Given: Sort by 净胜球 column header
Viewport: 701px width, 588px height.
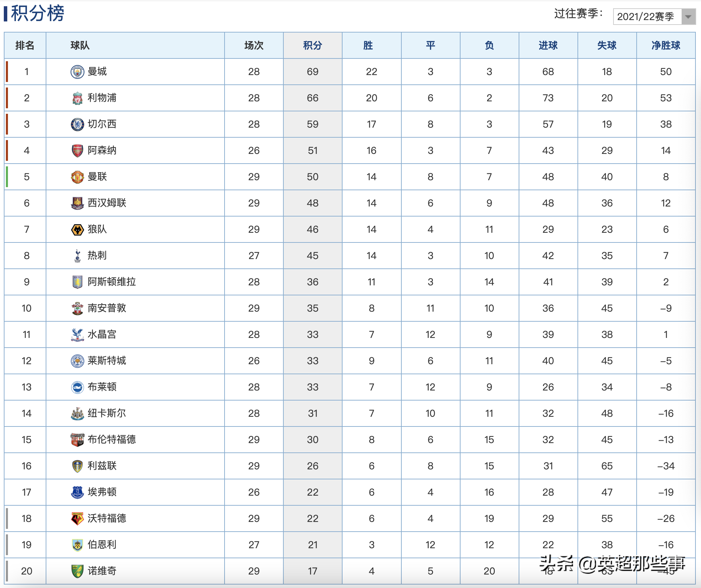Looking at the screenshot, I should [666, 45].
